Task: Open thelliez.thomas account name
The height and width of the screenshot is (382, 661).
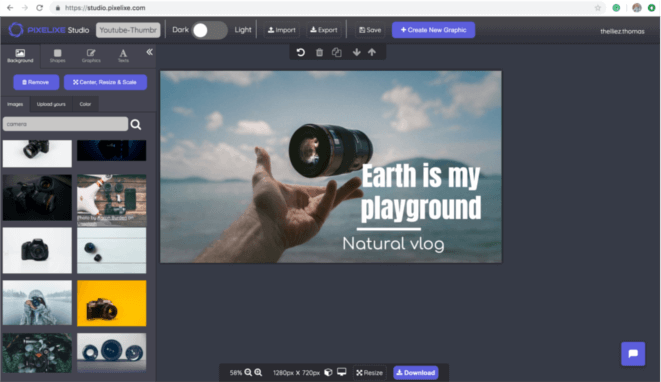Action: point(622,31)
